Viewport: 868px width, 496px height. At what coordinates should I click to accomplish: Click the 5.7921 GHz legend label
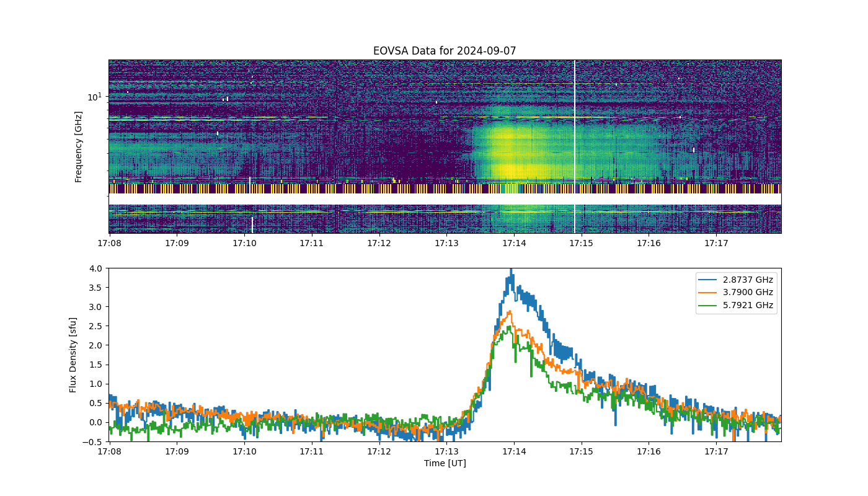tap(748, 305)
